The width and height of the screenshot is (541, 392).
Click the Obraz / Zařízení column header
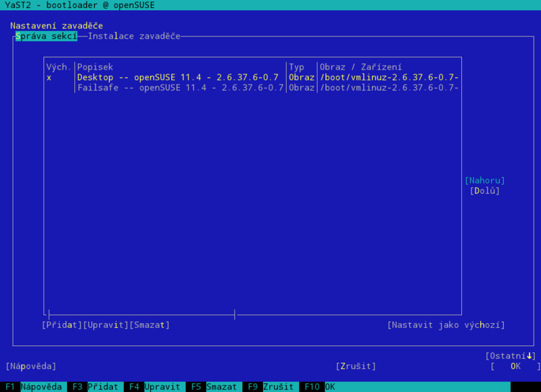pyautogui.click(x=360, y=67)
